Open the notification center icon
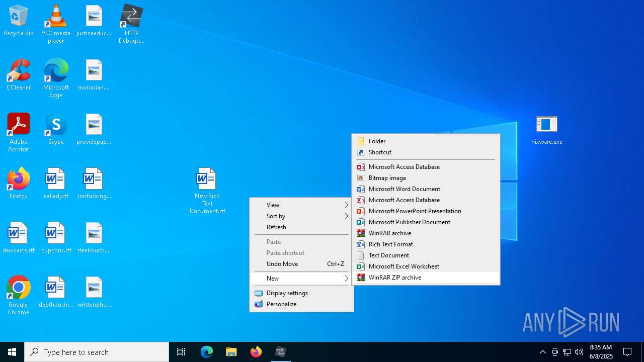This screenshot has width=644, height=362. pos(627,352)
